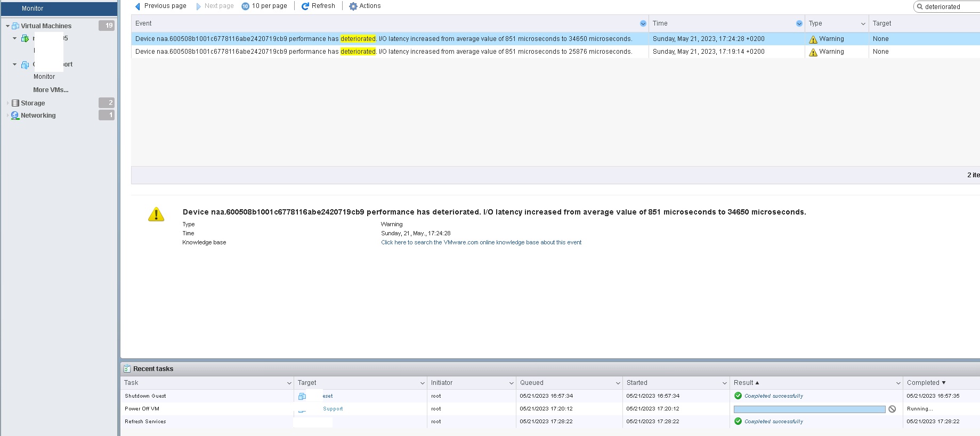Expand the Storage tree node
This screenshot has width=980, height=436.
pos(7,103)
